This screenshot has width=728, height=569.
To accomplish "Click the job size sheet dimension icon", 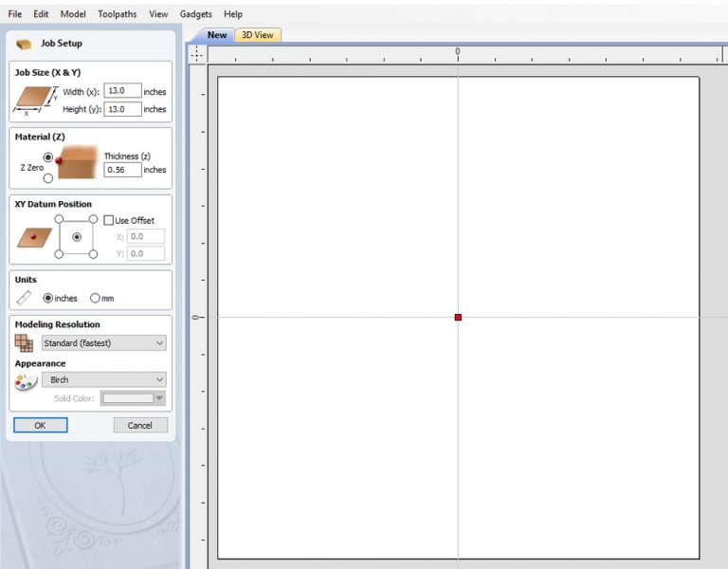I will (x=35, y=100).
